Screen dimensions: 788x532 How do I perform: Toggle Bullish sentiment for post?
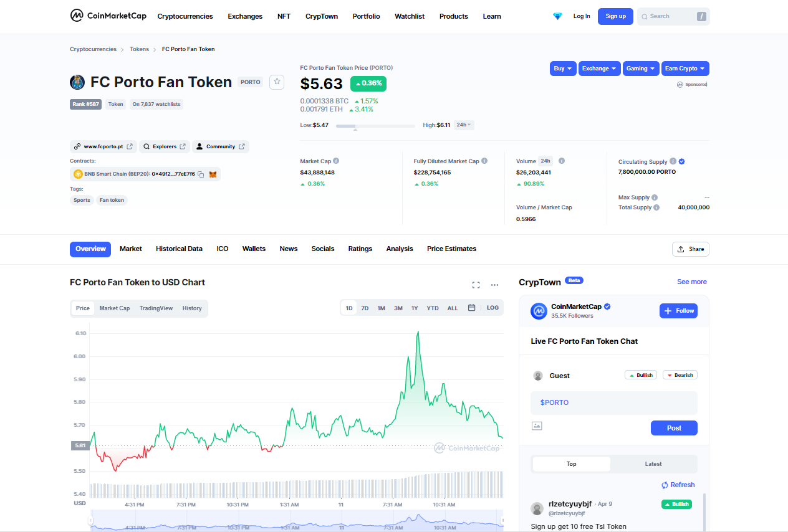[641, 375]
